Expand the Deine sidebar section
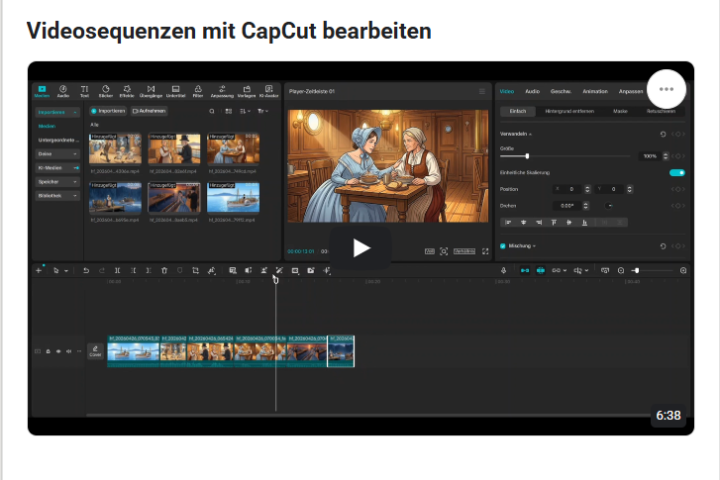 click(57, 154)
